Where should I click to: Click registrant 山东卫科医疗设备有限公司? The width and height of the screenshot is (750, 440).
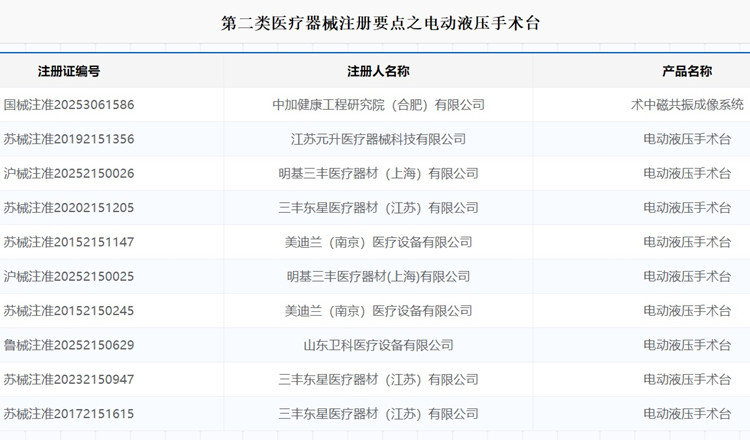pyautogui.click(x=378, y=345)
